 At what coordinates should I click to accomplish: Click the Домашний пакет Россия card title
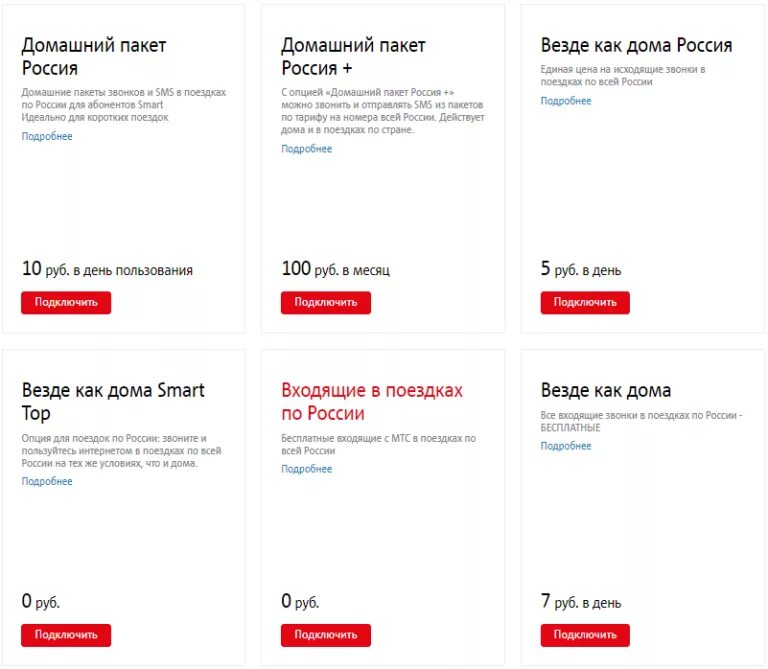click(x=94, y=56)
